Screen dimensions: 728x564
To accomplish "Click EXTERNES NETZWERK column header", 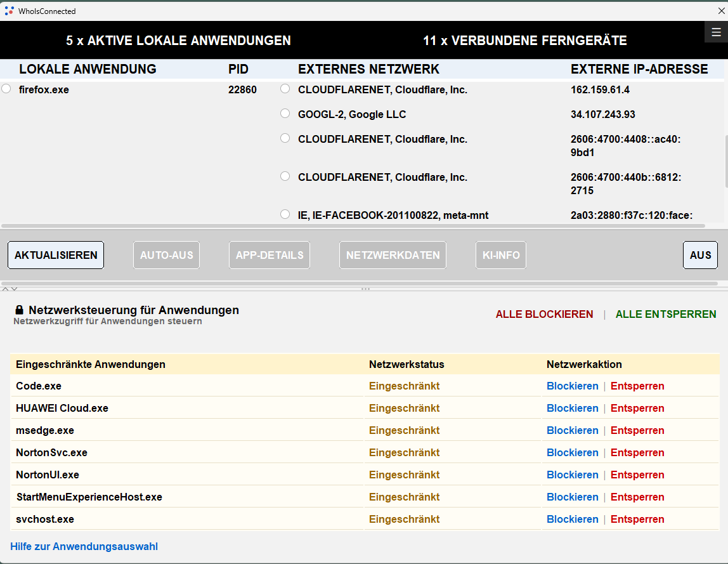I will point(368,69).
